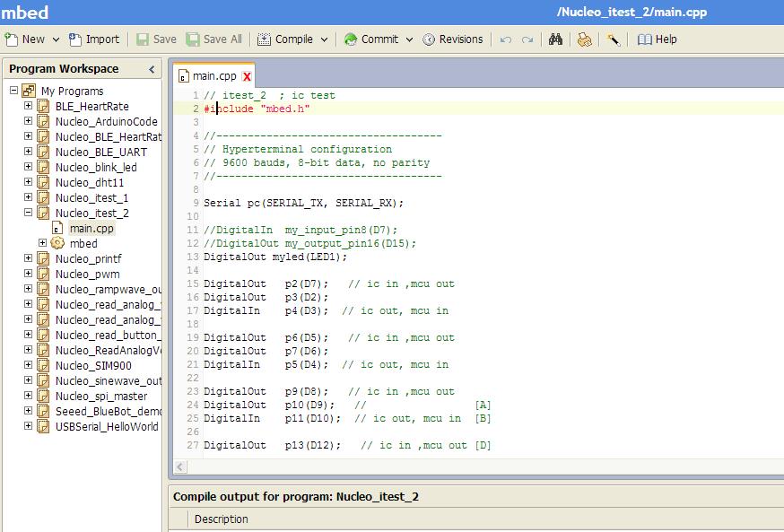Click the binoculars Find icon
This screenshot has height=532, width=784.
click(555, 39)
